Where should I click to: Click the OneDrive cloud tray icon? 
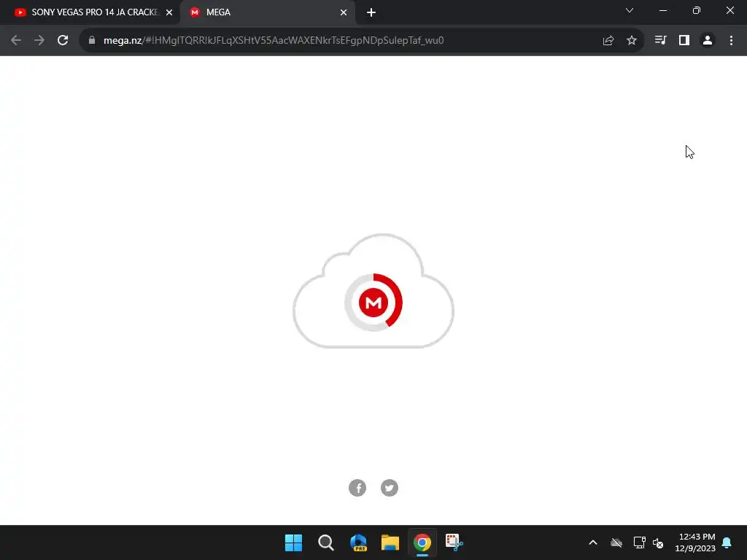(616, 542)
